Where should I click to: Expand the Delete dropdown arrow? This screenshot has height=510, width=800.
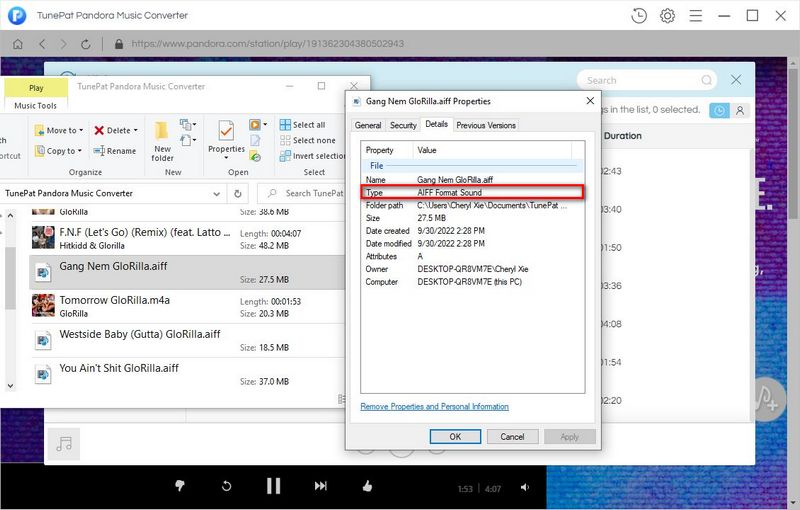(136, 131)
